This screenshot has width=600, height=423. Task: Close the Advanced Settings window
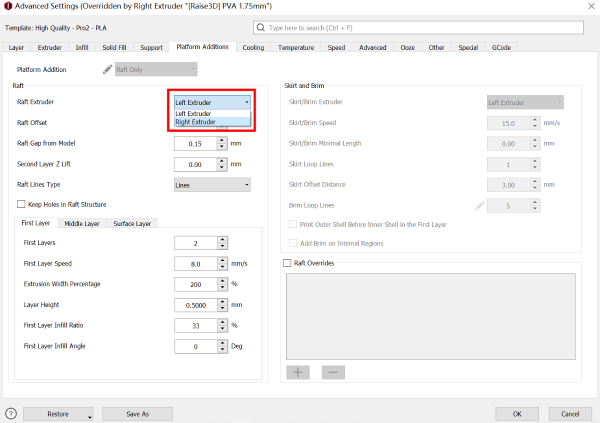[x=585, y=9]
